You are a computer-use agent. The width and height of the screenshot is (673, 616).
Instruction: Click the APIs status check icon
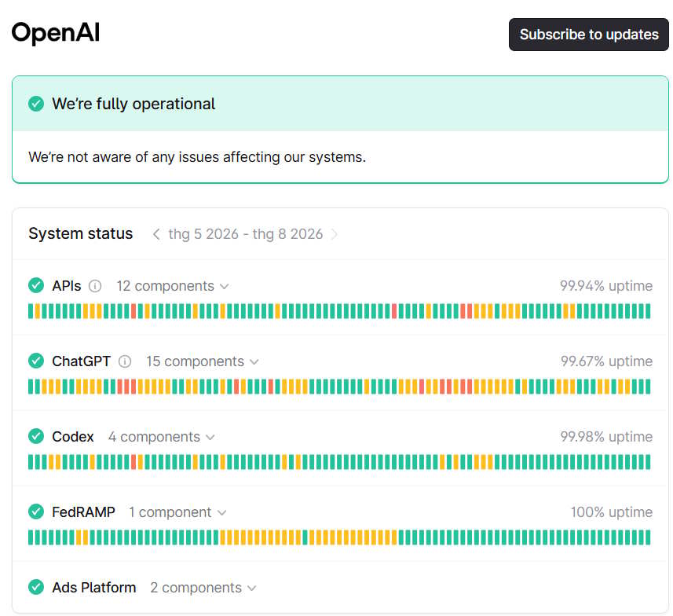[36, 285]
